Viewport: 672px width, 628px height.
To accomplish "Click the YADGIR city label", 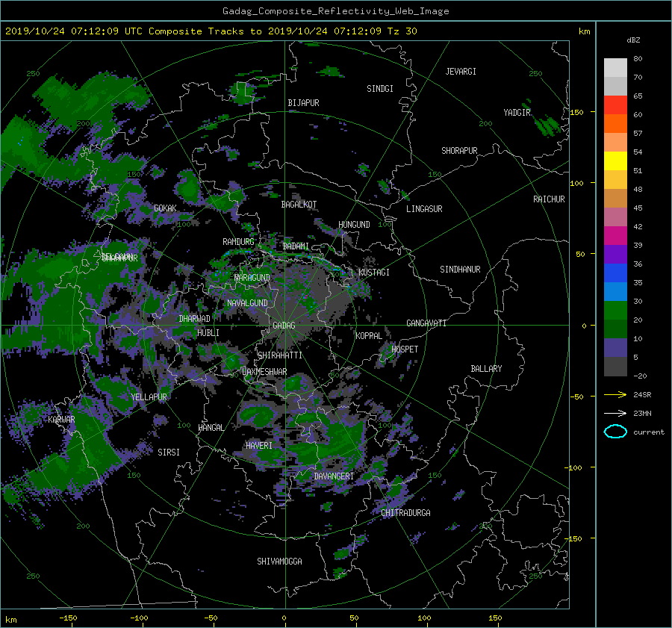I will point(517,113).
